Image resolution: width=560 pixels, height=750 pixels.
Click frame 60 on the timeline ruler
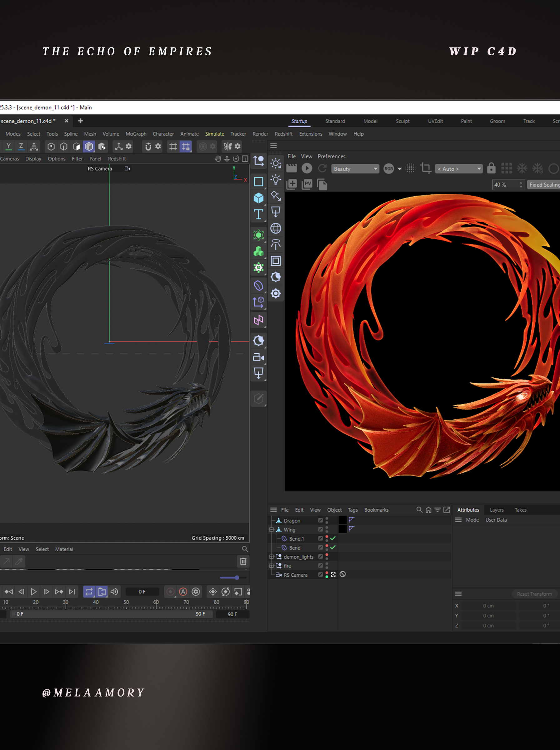click(156, 602)
